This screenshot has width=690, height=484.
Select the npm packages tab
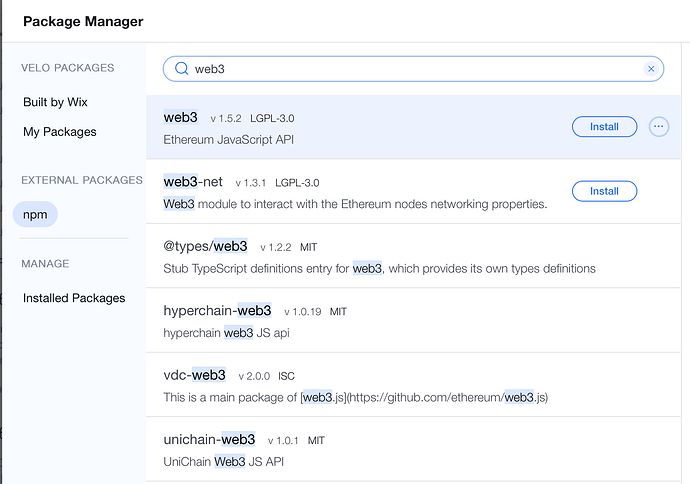click(x=35, y=214)
